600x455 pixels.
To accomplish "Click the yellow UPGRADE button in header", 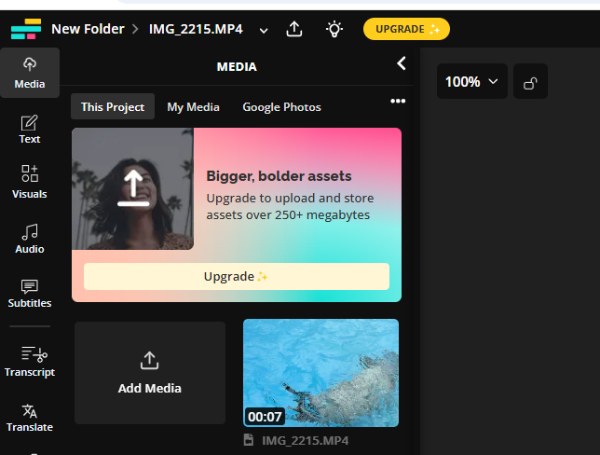I will [406, 29].
